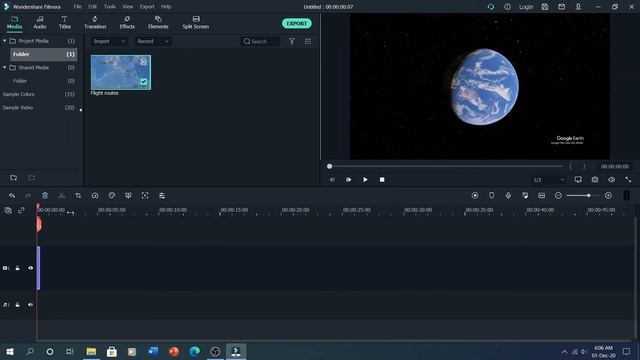Viewport: 640px width, 360px height.
Task: Open the Edit menu
Action: click(x=93, y=7)
